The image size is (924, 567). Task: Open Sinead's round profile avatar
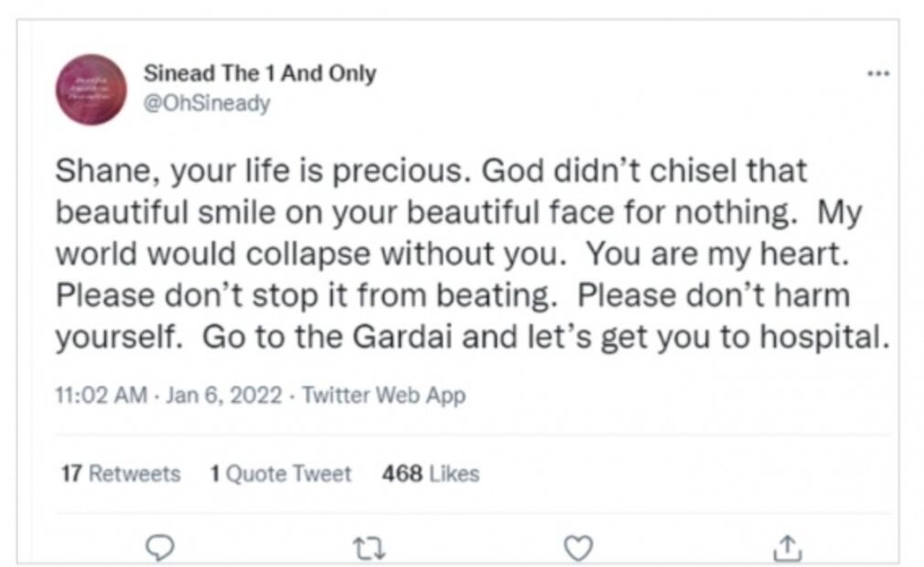(91, 89)
